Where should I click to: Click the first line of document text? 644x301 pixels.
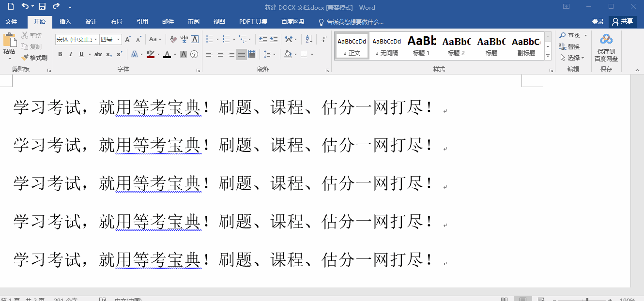pyautogui.click(x=223, y=107)
